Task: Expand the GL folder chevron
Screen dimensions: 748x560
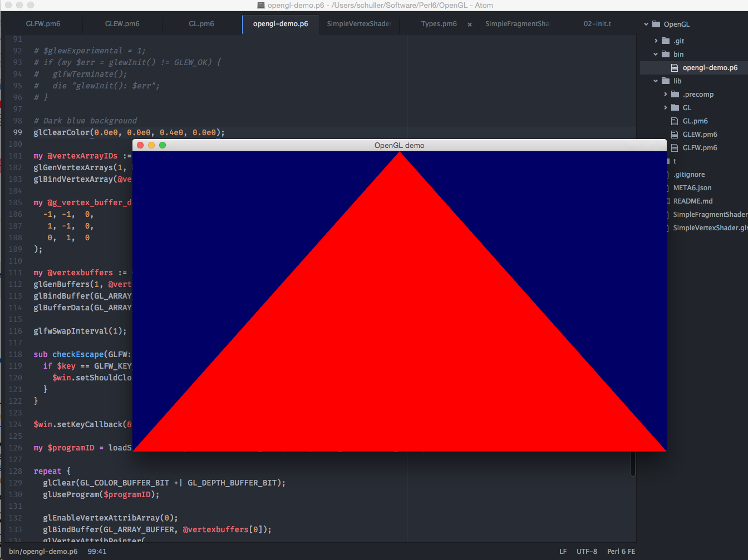Action: coord(666,108)
